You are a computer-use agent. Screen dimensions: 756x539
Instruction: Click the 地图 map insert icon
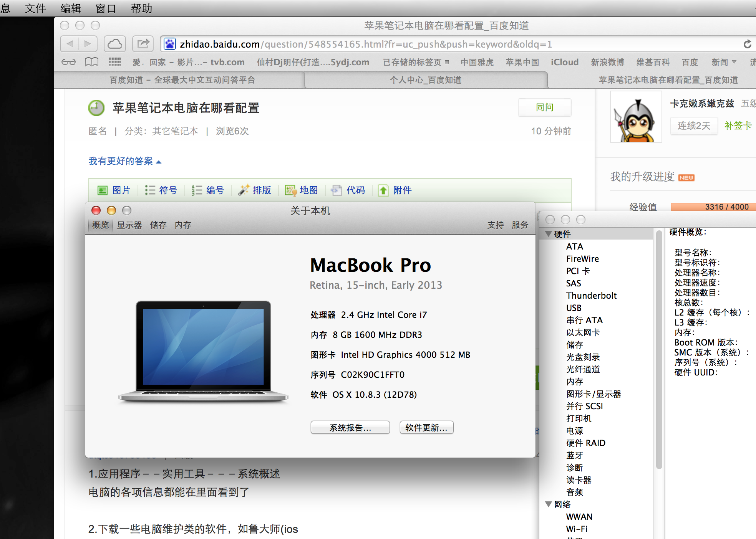(x=290, y=190)
